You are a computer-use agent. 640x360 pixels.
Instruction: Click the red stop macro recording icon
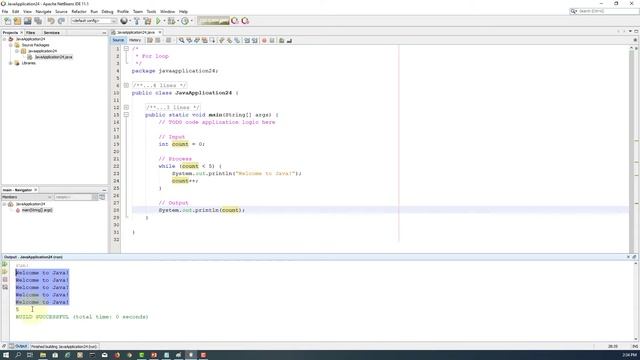click(x=264, y=40)
